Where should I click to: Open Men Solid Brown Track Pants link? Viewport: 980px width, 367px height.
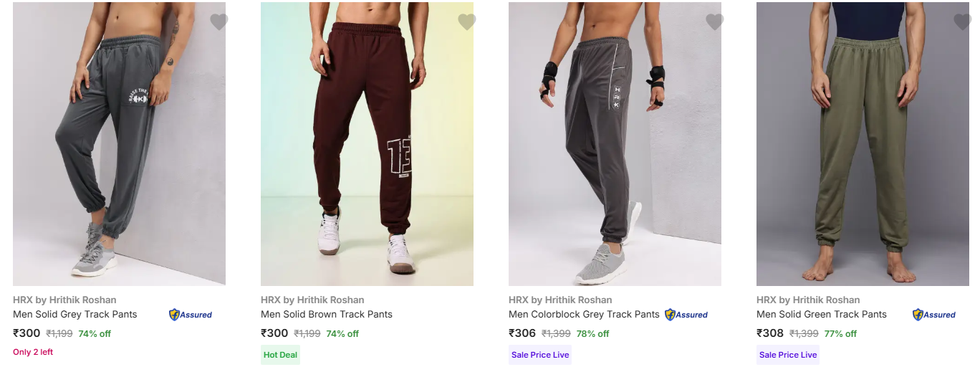coord(327,314)
